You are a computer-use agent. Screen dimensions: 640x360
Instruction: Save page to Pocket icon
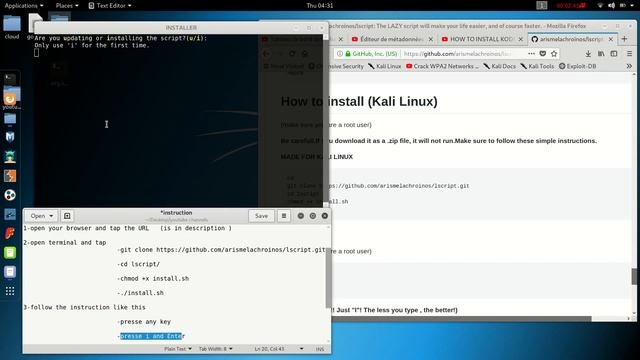tap(542, 53)
